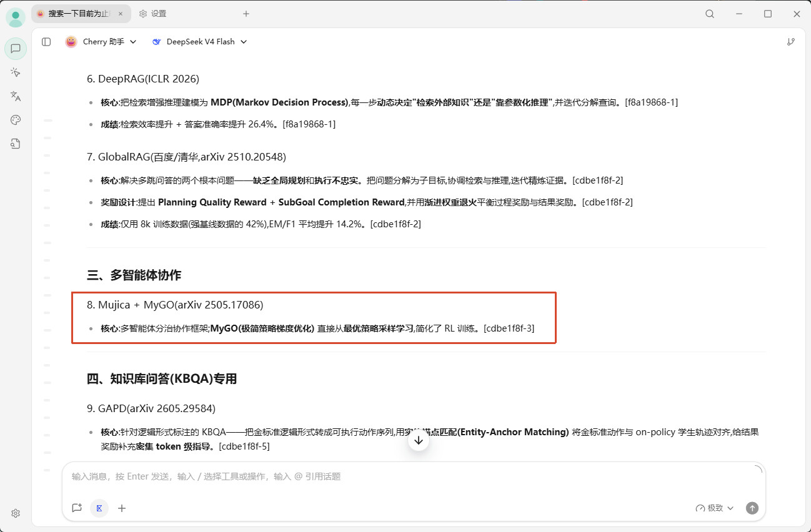Open citation [cdbe1f8f-5] in the GAPD row

(244, 446)
